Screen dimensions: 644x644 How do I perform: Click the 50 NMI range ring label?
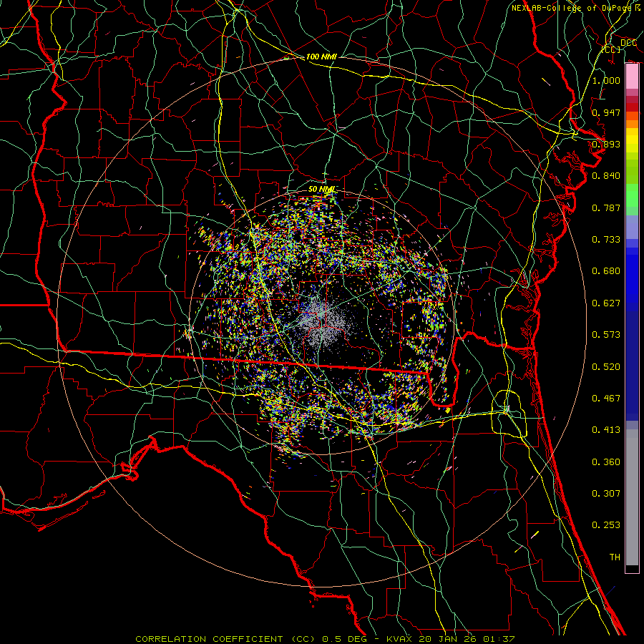[323, 189]
